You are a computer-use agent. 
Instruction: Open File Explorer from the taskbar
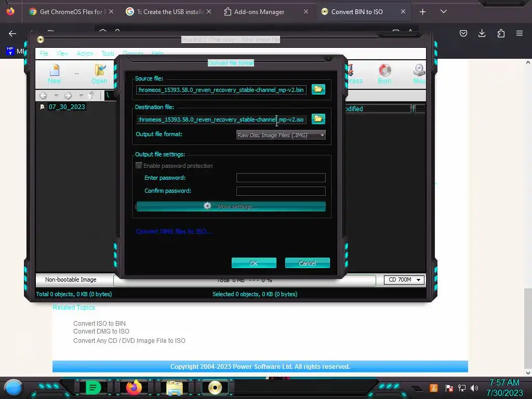[x=175, y=388]
